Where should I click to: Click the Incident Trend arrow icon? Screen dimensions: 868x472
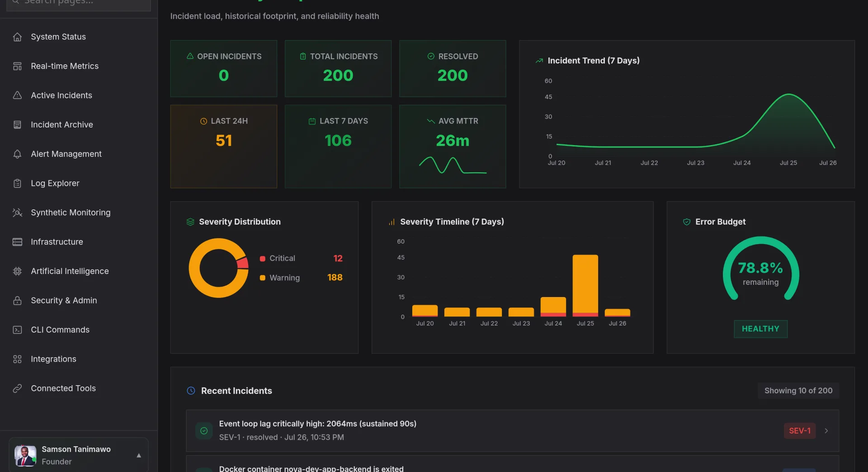tap(539, 61)
